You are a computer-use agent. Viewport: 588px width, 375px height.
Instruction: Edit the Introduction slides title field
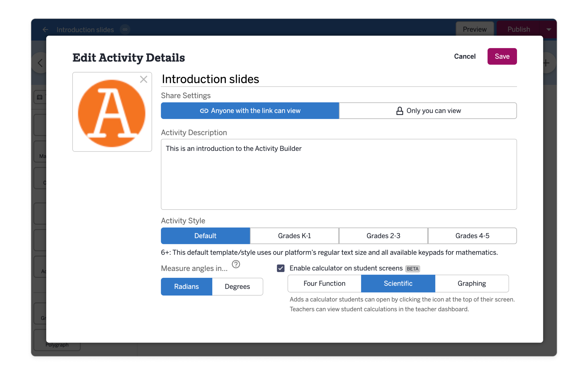[339, 79]
